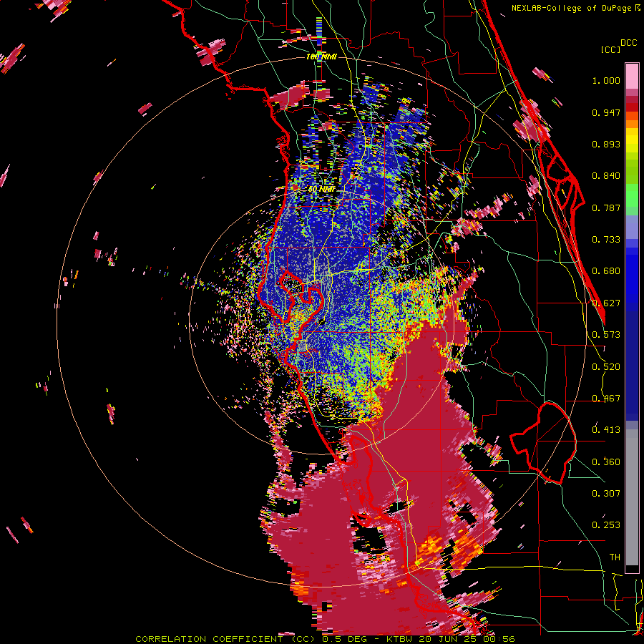Click the 0.947 legend value
Image resolution: width=644 pixels, height=644 pixels.
606,112
